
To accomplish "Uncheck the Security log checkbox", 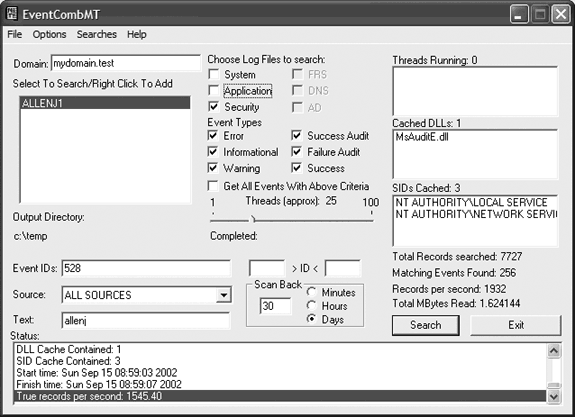I will pos(213,107).
